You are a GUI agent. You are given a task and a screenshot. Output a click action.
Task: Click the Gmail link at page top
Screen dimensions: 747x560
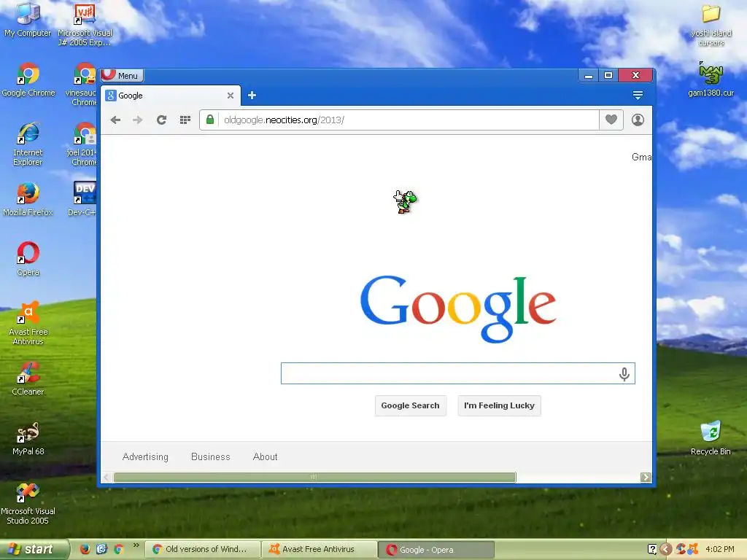(641, 157)
